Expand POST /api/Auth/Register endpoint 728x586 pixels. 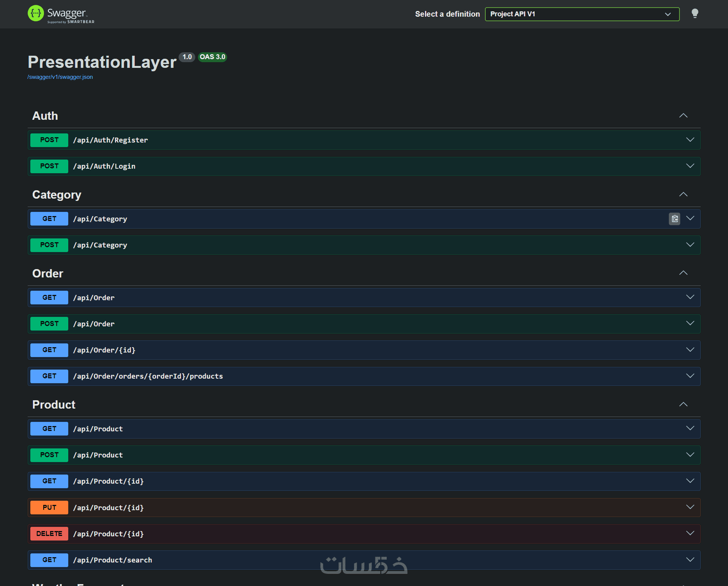110,140
